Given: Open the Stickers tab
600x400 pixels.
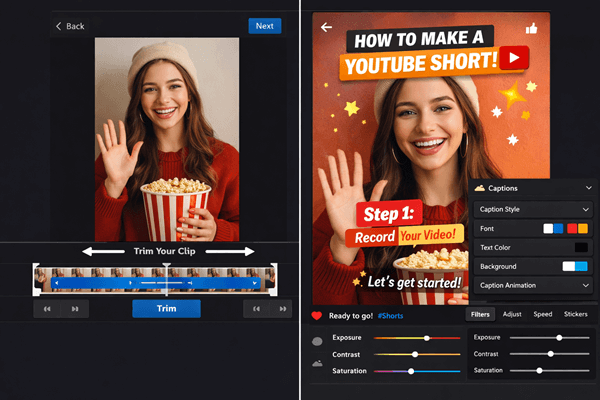Looking at the screenshot, I should point(575,314).
